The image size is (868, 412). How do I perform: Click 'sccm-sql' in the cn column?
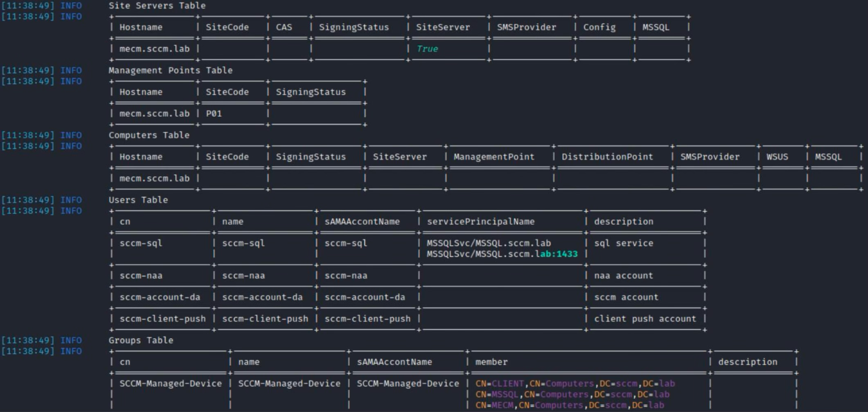[141, 244]
